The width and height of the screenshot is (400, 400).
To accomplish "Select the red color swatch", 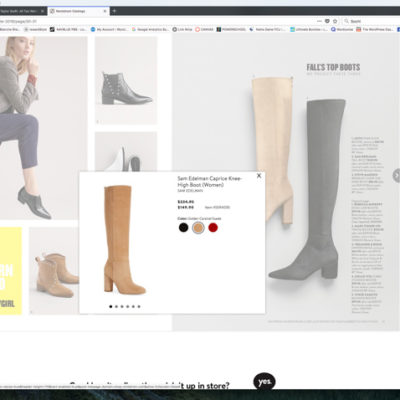I will click(213, 228).
